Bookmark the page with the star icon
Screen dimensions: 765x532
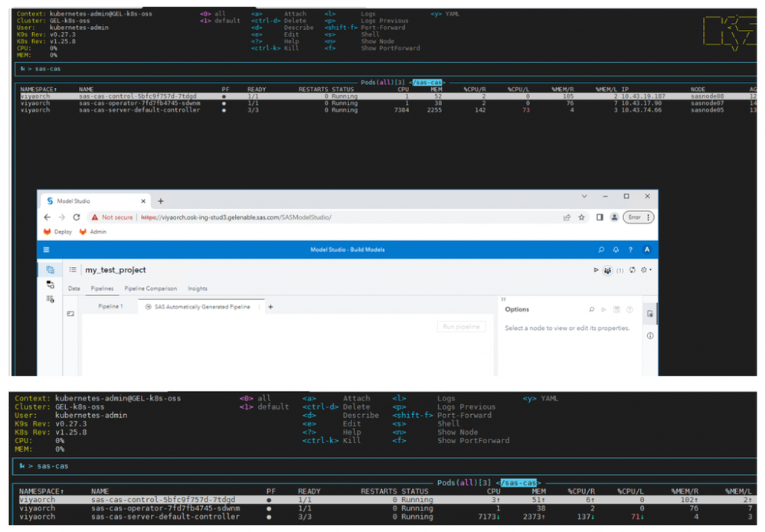point(581,217)
